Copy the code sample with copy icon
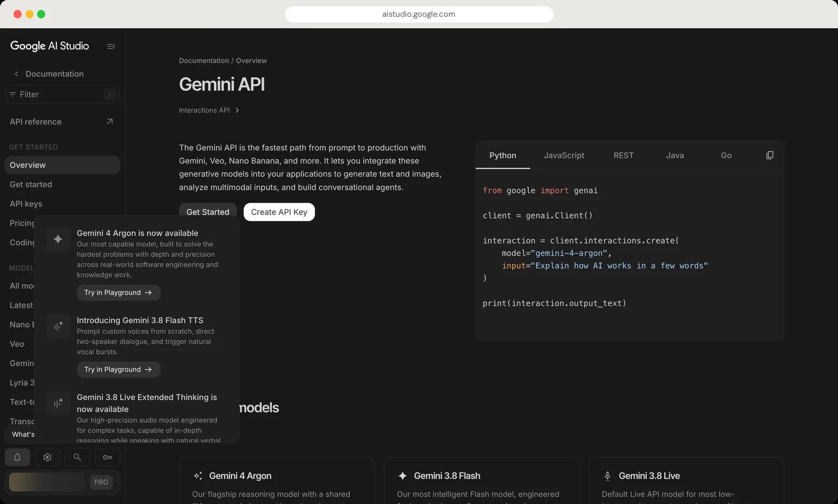The width and height of the screenshot is (838, 504). (769, 155)
